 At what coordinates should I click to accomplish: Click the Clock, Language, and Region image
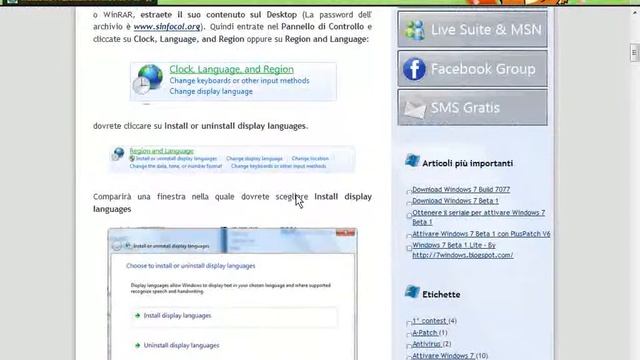click(233, 81)
